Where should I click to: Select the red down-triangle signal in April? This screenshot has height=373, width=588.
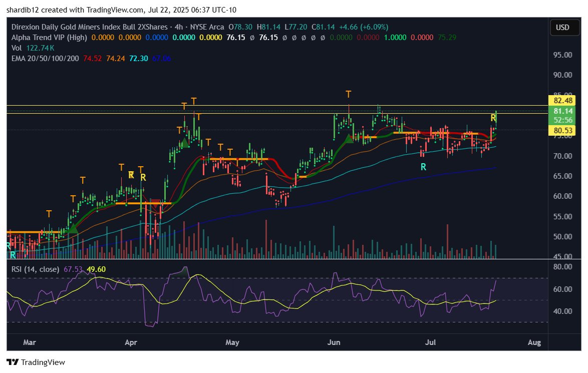coord(155,204)
